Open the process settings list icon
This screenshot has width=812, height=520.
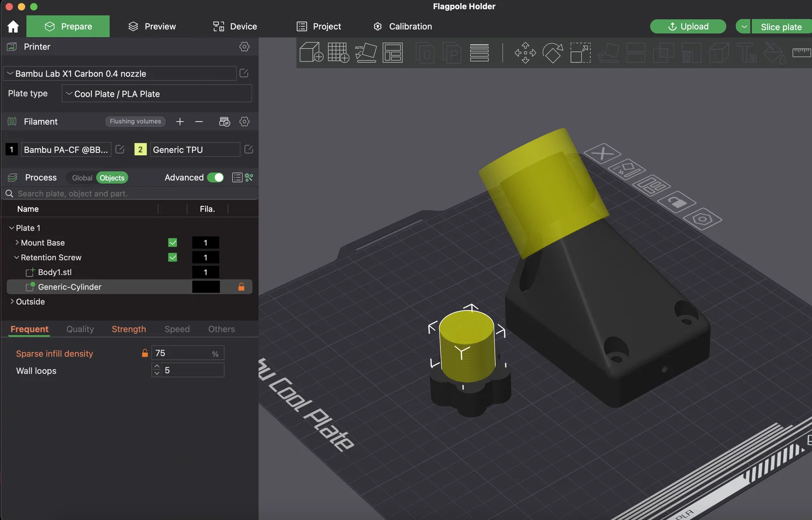(237, 178)
